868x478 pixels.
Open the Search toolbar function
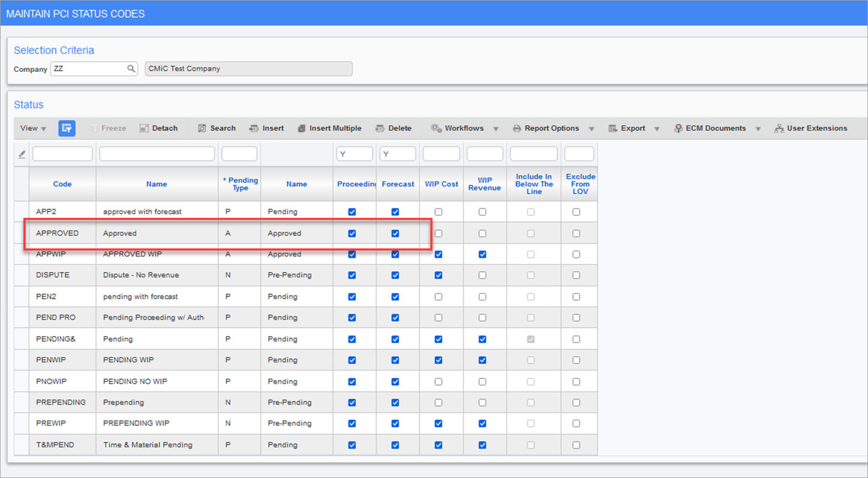[216, 128]
